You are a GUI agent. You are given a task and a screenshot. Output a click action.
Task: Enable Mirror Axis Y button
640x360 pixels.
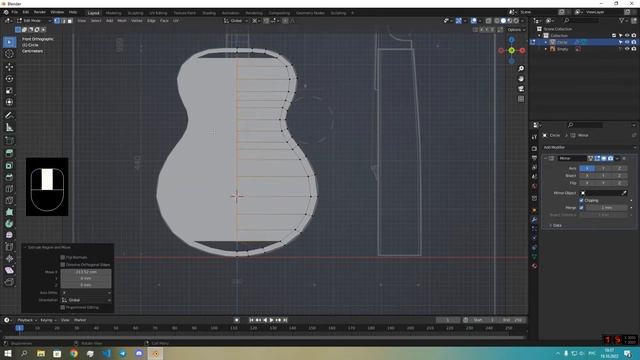(x=603, y=168)
